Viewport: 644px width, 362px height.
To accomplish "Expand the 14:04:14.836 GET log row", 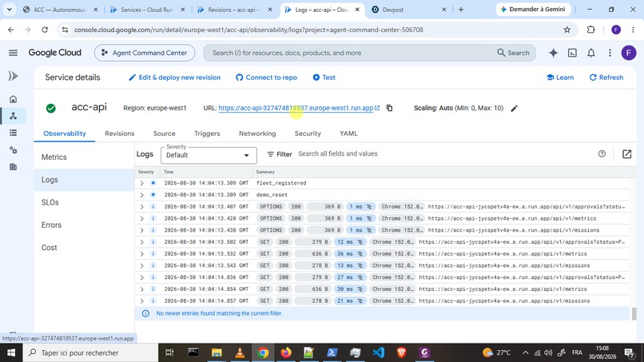I will pyautogui.click(x=141, y=277).
